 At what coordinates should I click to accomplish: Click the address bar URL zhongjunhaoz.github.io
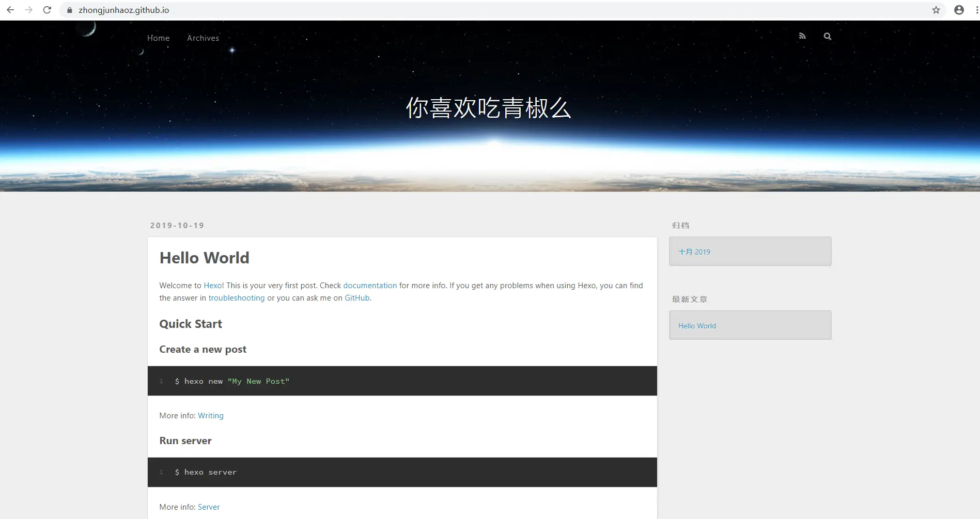124,10
